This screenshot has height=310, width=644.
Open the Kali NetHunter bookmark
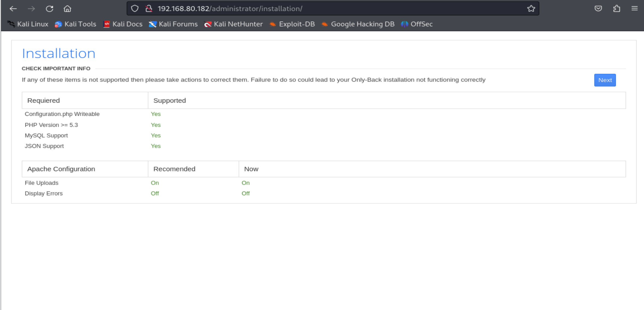233,24
